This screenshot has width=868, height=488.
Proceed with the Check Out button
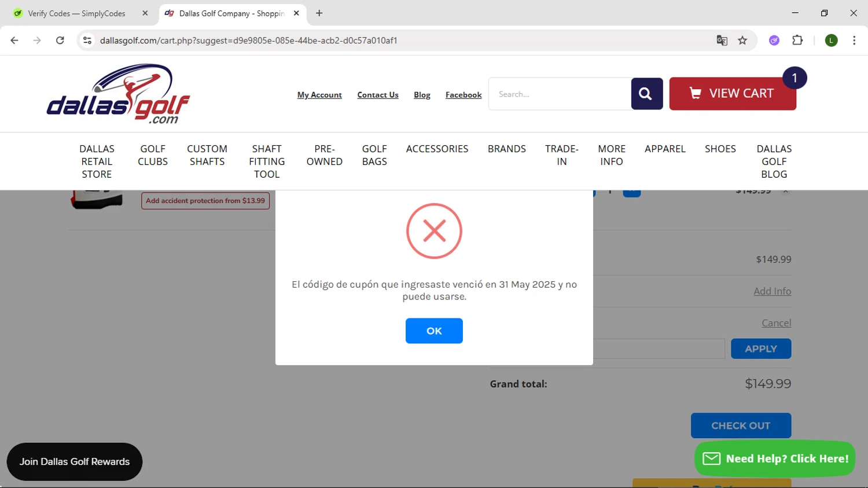tap(741, 425)
